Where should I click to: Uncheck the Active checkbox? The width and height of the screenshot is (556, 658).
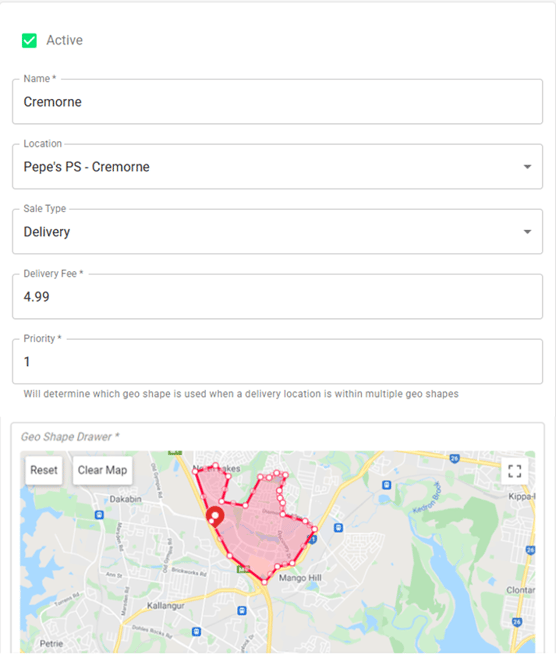pos(29,41)
